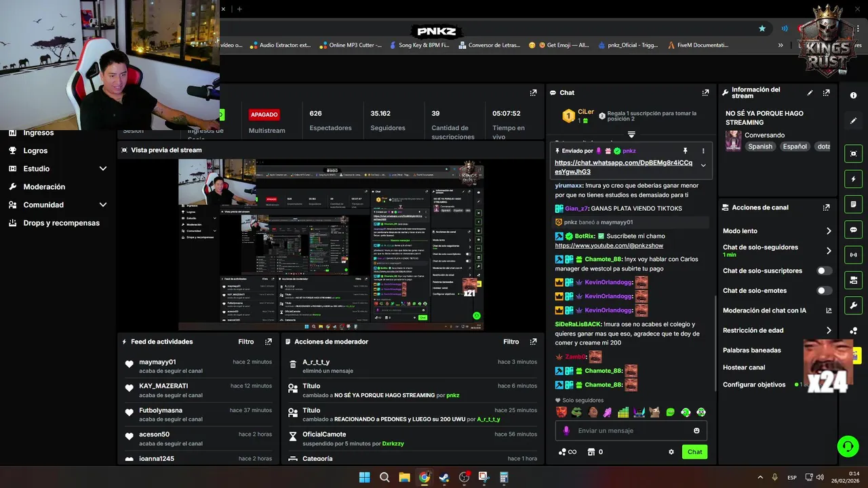The width and height of the screenshot is (868, 488).
Task: Click the document notes icon in right sidebar
Action: tap(853, 204)
